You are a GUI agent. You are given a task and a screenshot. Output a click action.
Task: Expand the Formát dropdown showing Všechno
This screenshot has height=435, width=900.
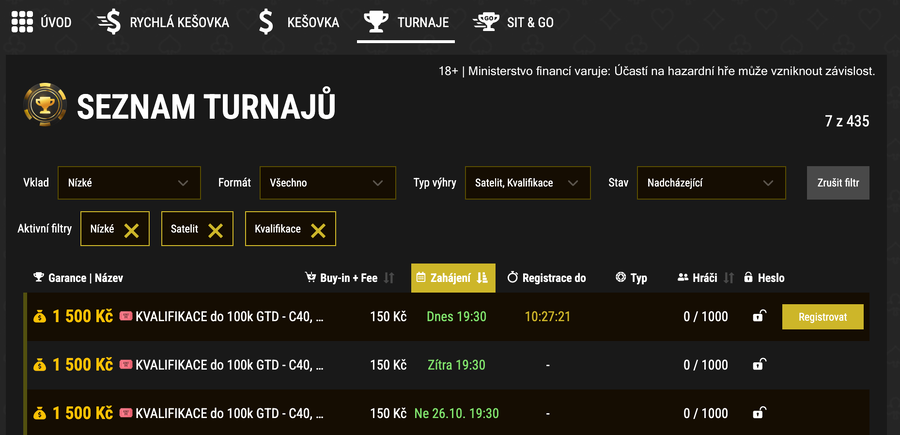pos(326,183)
